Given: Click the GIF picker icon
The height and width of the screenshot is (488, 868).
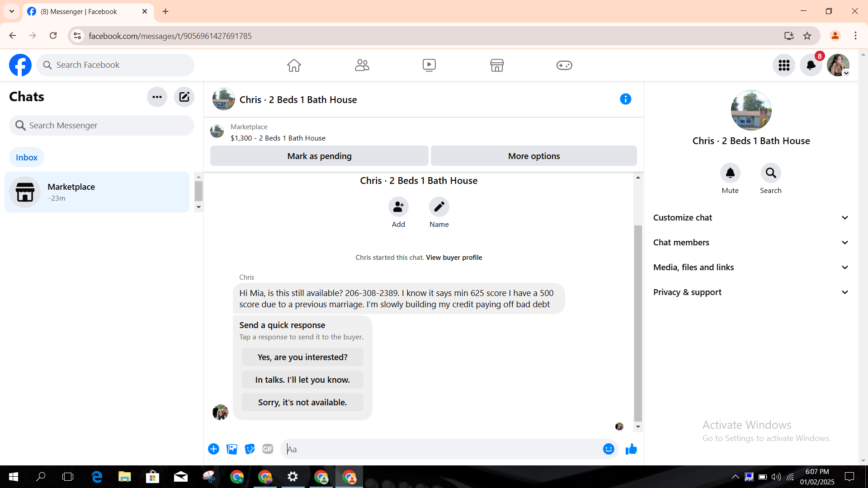Looking at the screenshot, I should (x=268, y=449).
